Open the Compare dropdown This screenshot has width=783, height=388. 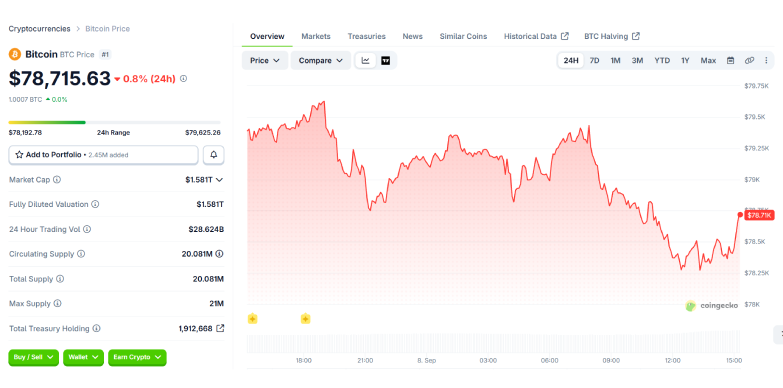[321, 60]
